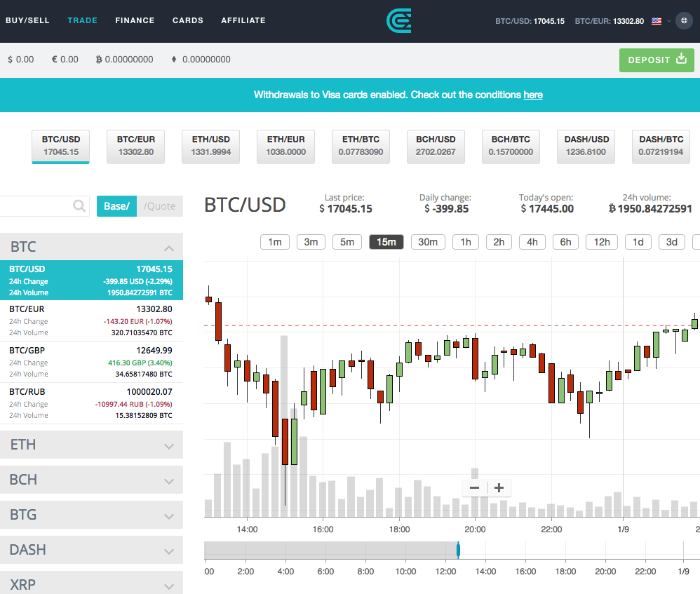Focus the pair search input field
Image resolution: width=700 pixels, height=594 pixels.
click(35, 206)
